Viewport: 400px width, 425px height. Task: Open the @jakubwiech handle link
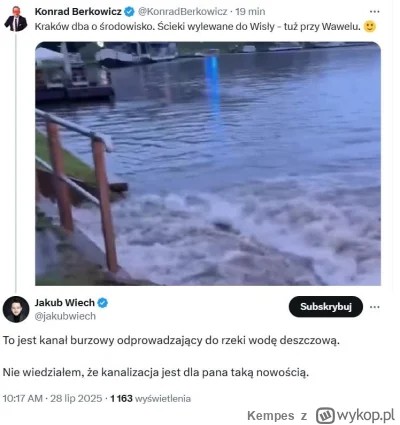[65, 316]
